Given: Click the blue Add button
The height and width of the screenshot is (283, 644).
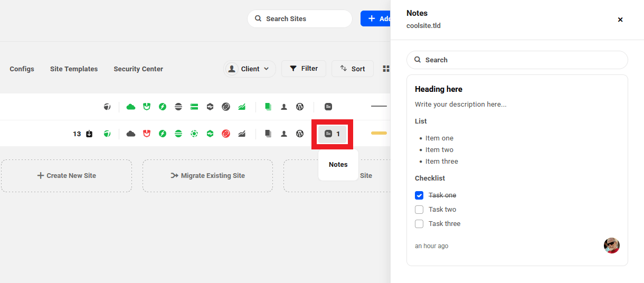Looking at the screenshot, I should coord(375,18).
